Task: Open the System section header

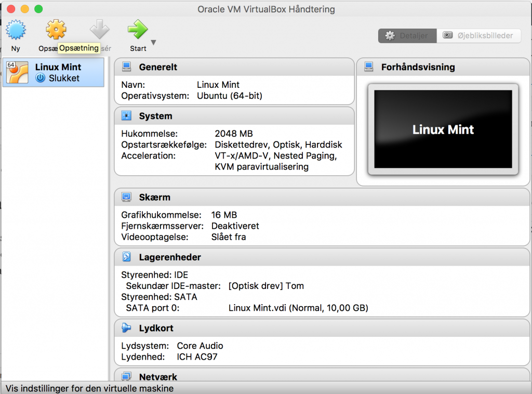Action: (234, 116)
